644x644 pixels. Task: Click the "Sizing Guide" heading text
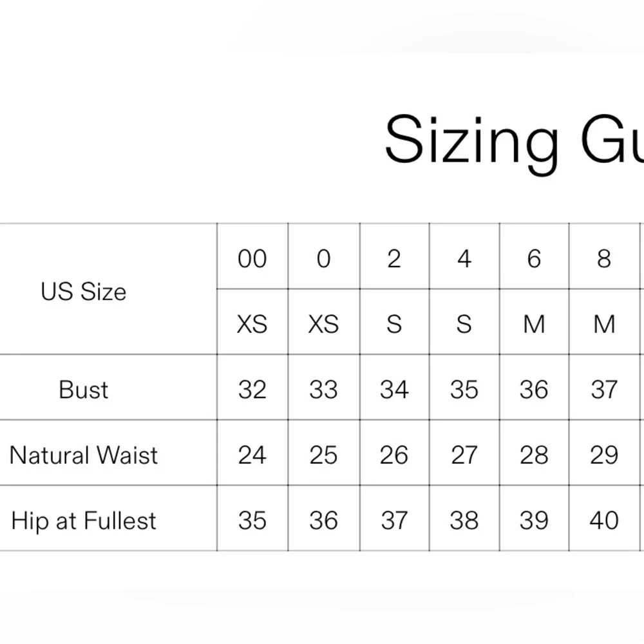[513, 142]
